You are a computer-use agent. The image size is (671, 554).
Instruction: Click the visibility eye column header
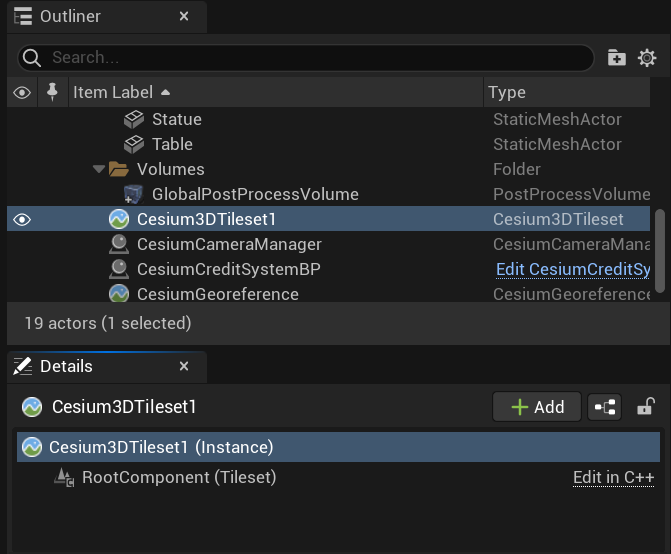pos(22,92)
